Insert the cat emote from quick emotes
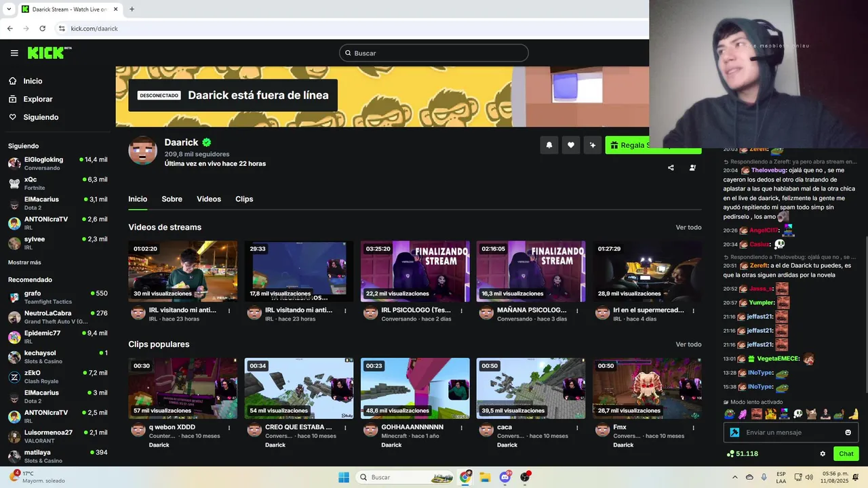 click(x=812, y=413)
